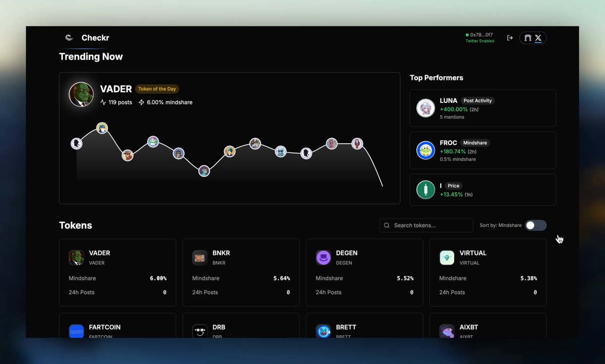
Task: Click the Top Performers heading
Action: coord(437,78)
